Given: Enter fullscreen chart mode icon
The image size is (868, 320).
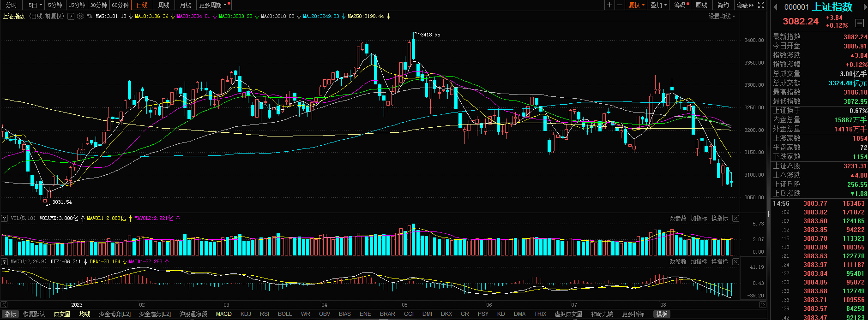Looking at the screenshot, I should (x=761, y=5).
